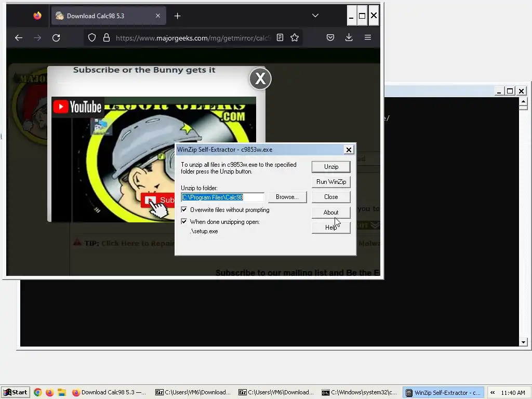Launch Chrome from the taskbar
Image resolution: width=532 pixels, height=399 pixels.
pos(37,393)
